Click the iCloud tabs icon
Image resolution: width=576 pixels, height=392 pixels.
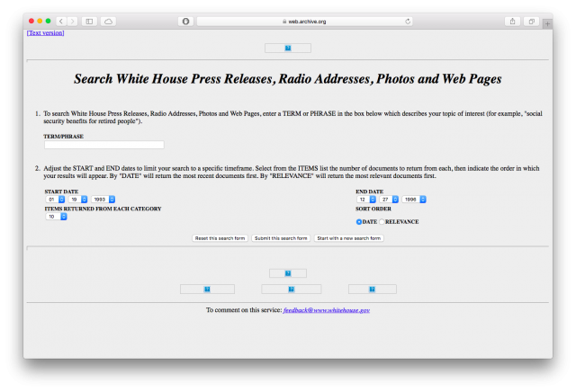point(109,21)
